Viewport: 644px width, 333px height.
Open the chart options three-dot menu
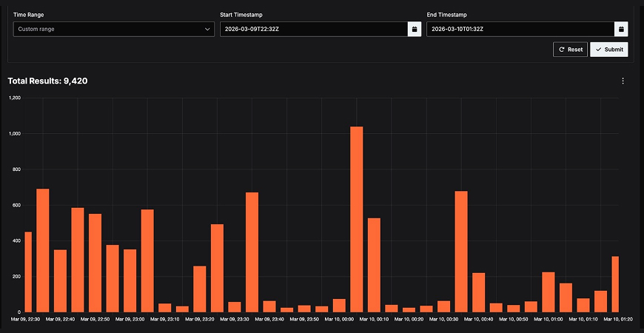(623, 81)
